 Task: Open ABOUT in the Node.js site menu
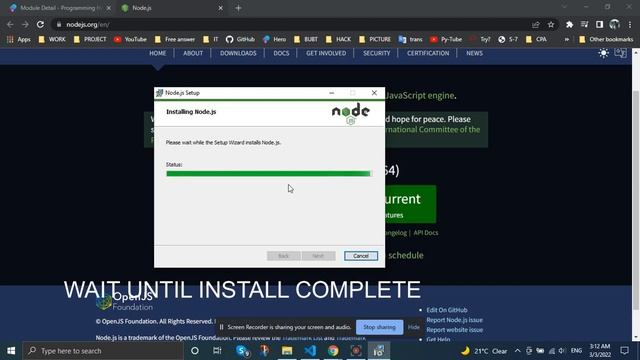point(193,53)
